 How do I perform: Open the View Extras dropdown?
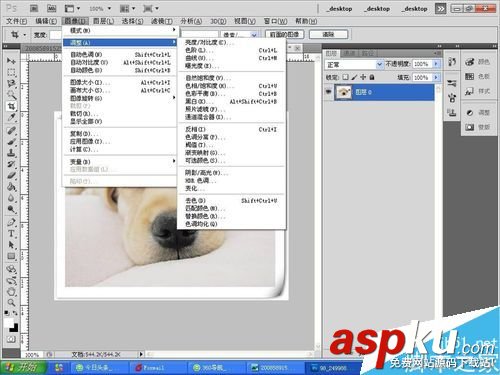(x=72, y=8)
